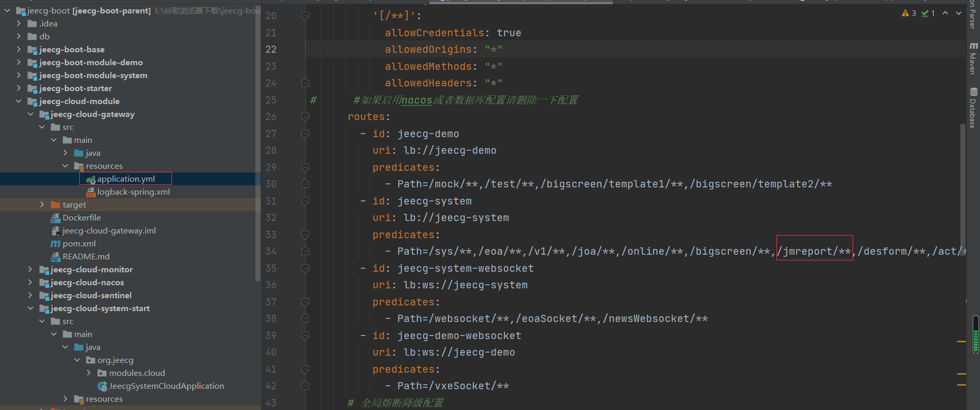The height and width of the screenshot is (410, 980).
Task: Expand jeecg-boot-module-system module
Action: tap(19, 75)
